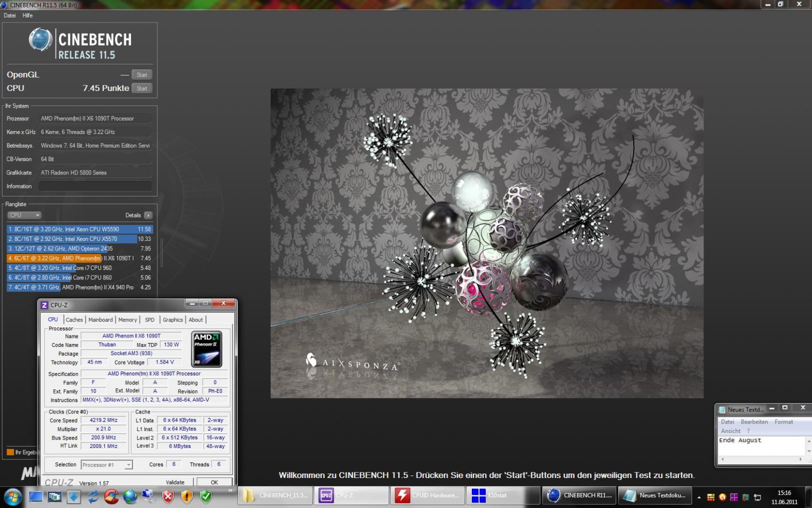This screenshot has height=508, width=812.
Task: Show hidden system tray icons arrow
Action: pyautogui.click(x=699, y=497)
